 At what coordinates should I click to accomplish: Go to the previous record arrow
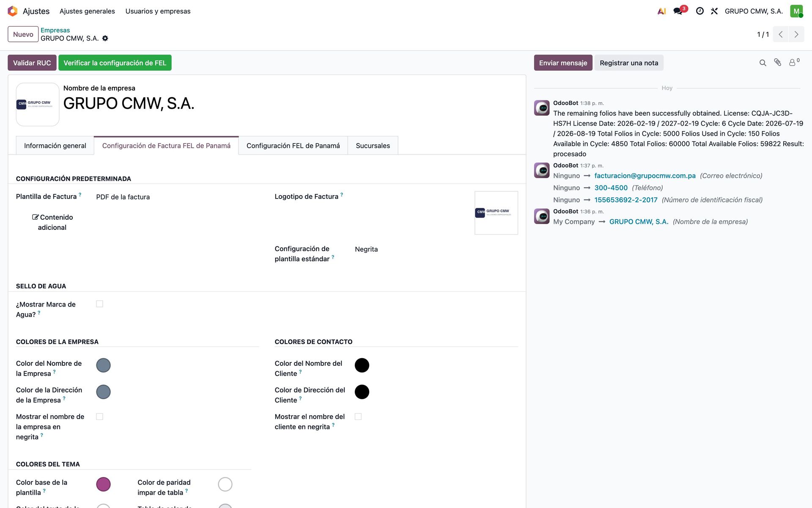[x=781, y=34]
